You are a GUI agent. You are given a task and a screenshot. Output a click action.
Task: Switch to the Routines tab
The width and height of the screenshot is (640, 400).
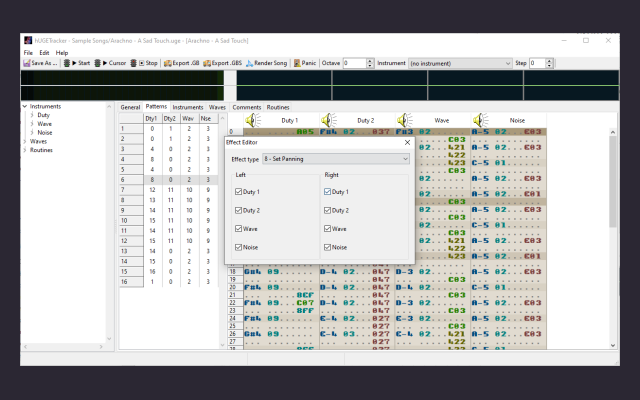click(278, 107)
